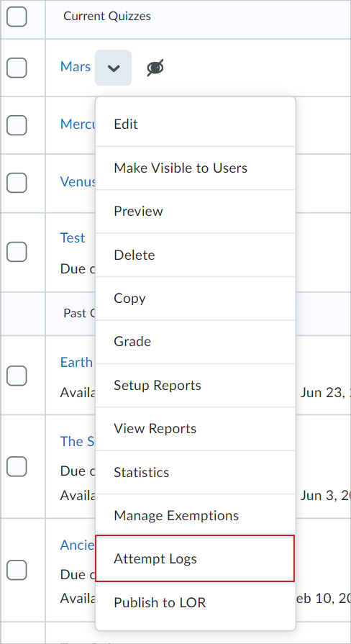Click Setup Reports in the menu
351x644 pixels.
[x=196, y=385]
